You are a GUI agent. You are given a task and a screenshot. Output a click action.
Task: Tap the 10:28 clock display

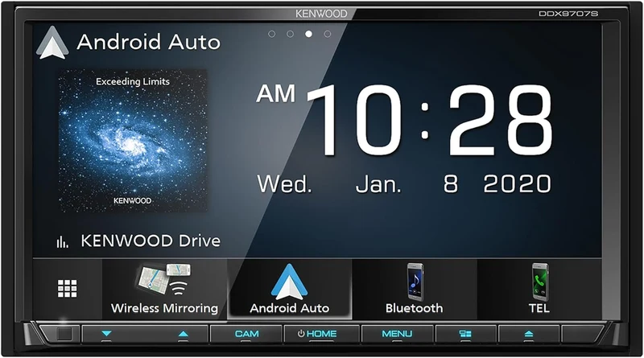(430, 121)
